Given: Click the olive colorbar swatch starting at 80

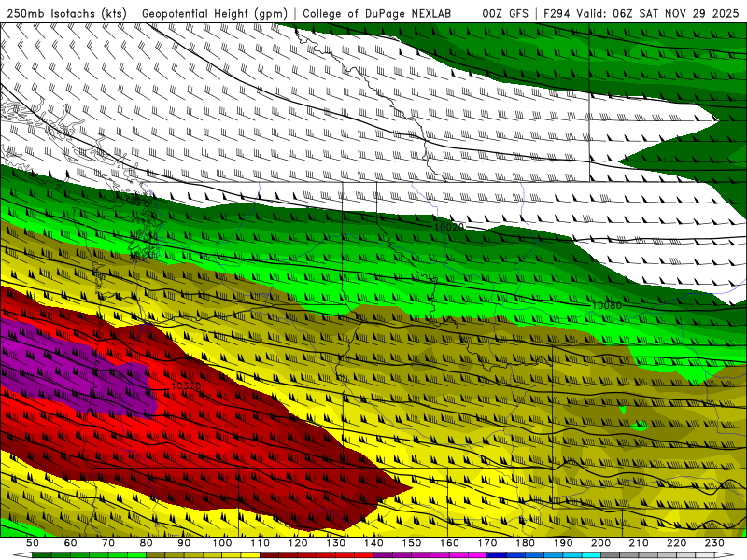Looking at the screenshot, I should pyautogui.click(x=156, y=555).
